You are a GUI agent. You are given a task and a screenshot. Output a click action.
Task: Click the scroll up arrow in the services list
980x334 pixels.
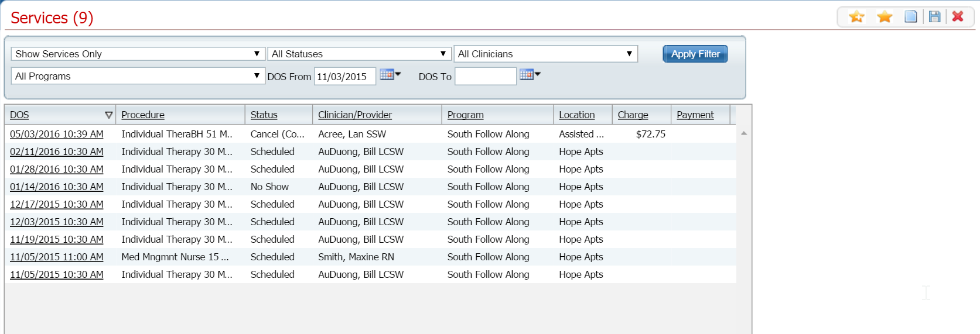click(x=744, y=133)
